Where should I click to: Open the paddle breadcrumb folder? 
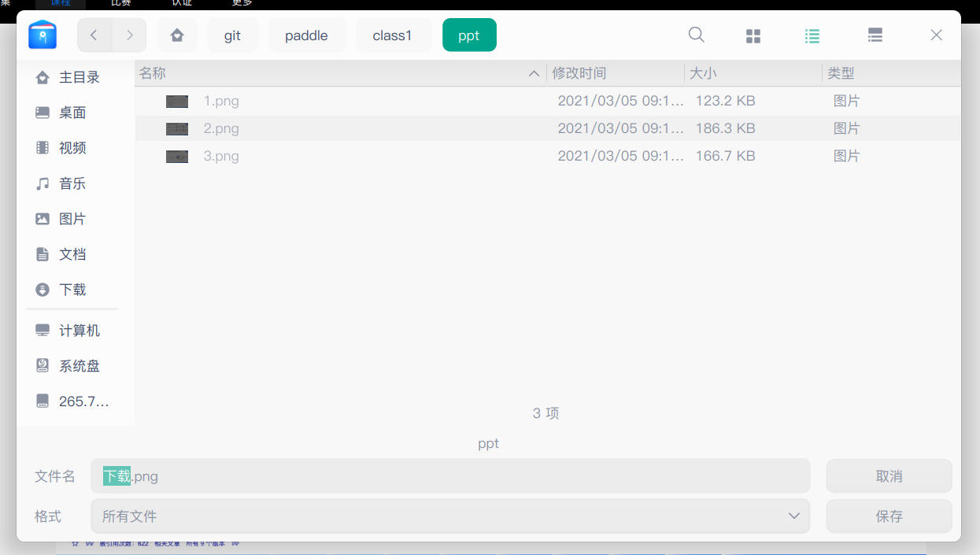click(x=306, y=35)
